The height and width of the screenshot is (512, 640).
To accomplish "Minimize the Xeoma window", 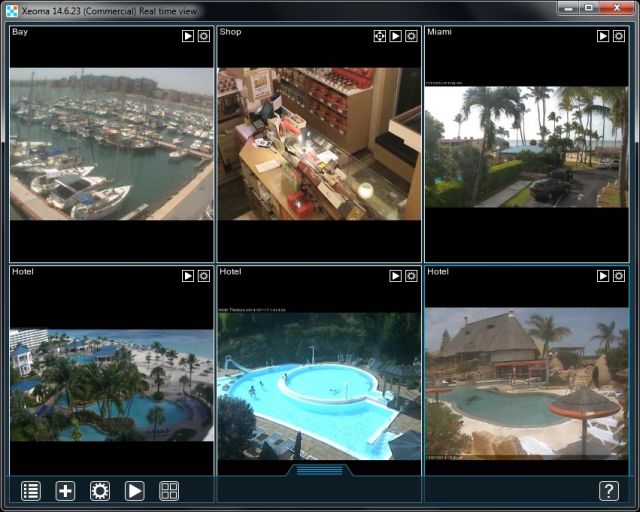I will click(x=569, y=8).
